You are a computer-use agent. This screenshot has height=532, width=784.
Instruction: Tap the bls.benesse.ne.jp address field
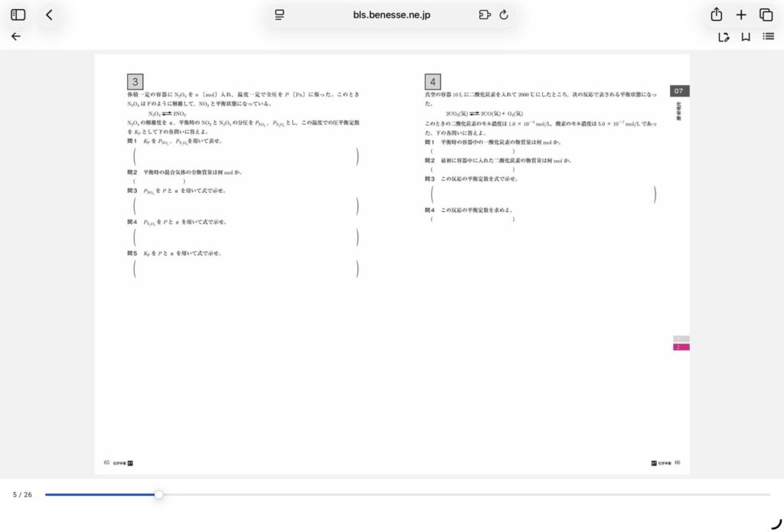(391, 15)
